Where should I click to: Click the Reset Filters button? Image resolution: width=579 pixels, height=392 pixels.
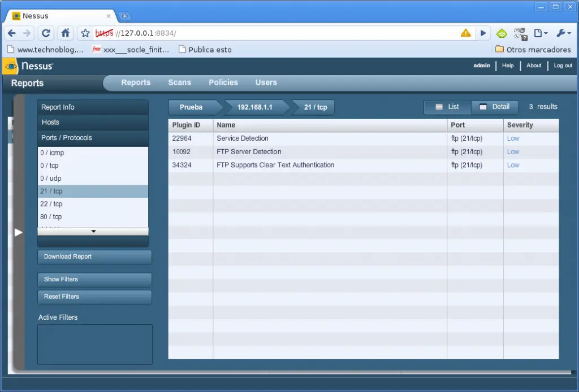point(94,297)
